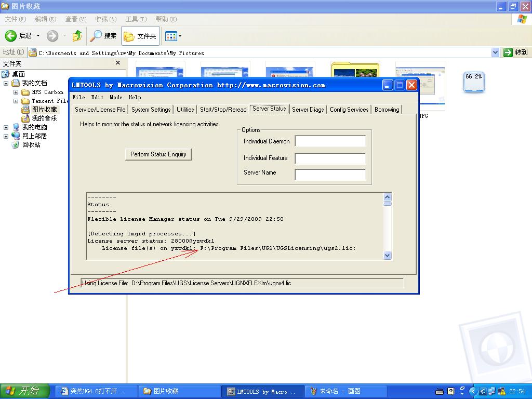The height and width of the screenshot is (399, 532).
Task: Switch to the Config Services tab
Action: [349, 109]
